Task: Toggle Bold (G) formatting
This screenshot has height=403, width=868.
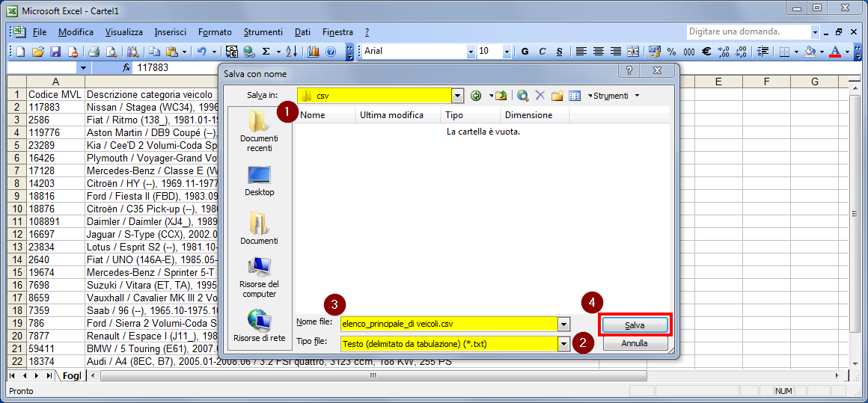Action: pos(525,52)
